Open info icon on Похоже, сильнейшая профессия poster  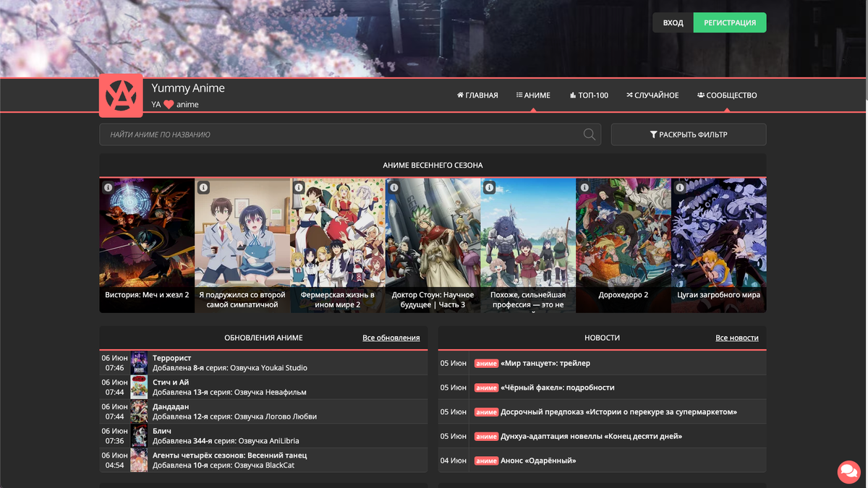[489, 187]
